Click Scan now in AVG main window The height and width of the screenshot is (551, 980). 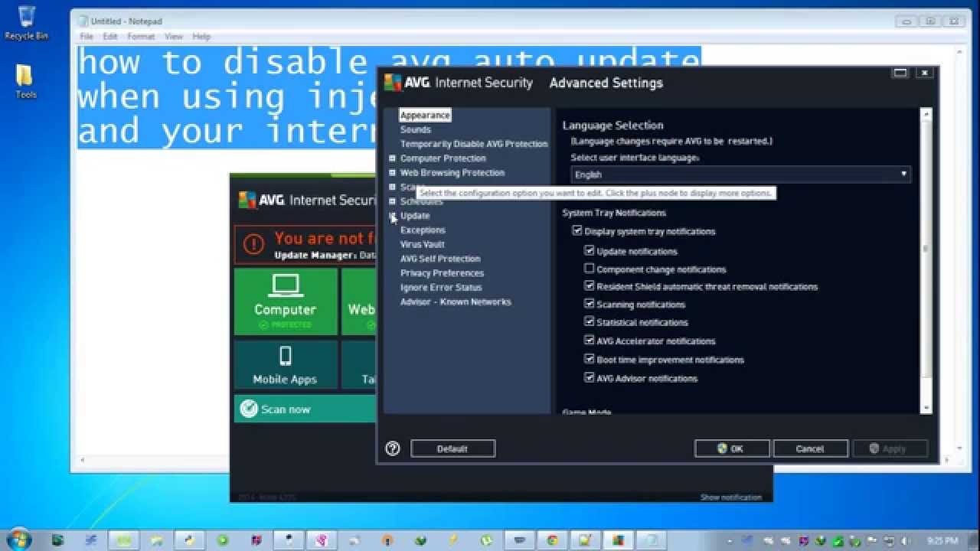coord(305,409)
